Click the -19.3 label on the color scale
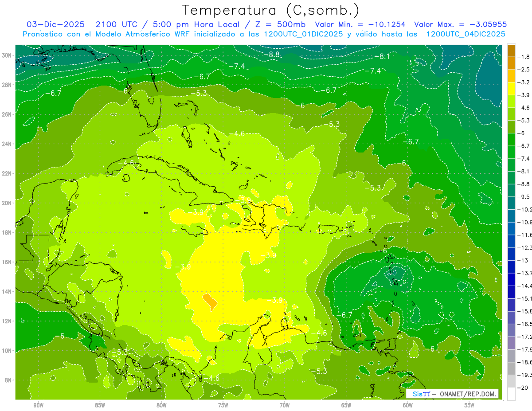 point(525,375)
